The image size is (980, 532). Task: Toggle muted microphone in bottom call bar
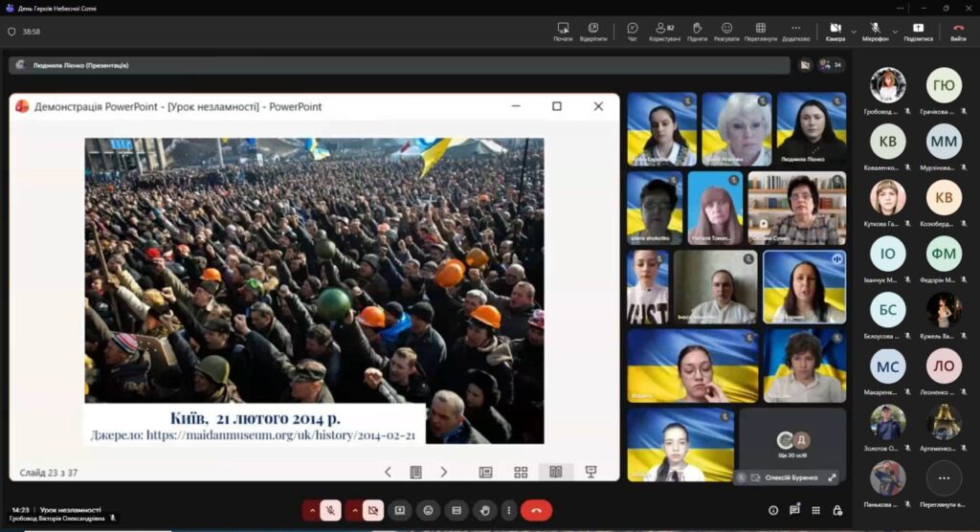[330, 511]
